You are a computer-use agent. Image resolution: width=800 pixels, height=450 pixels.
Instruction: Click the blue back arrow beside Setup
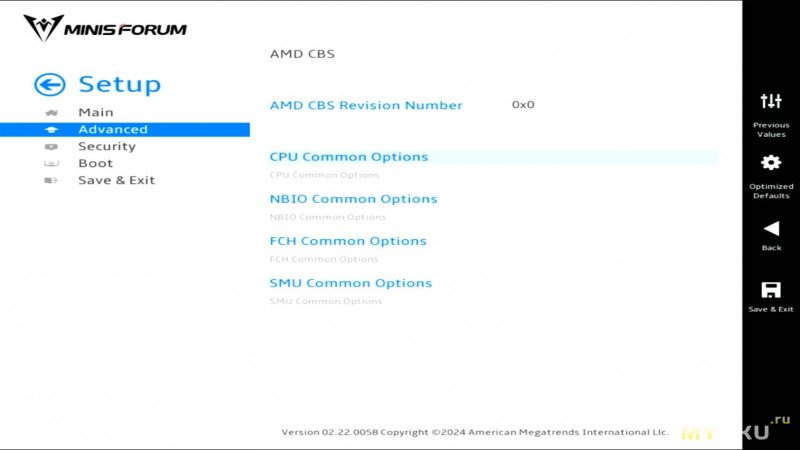[49, 84]
